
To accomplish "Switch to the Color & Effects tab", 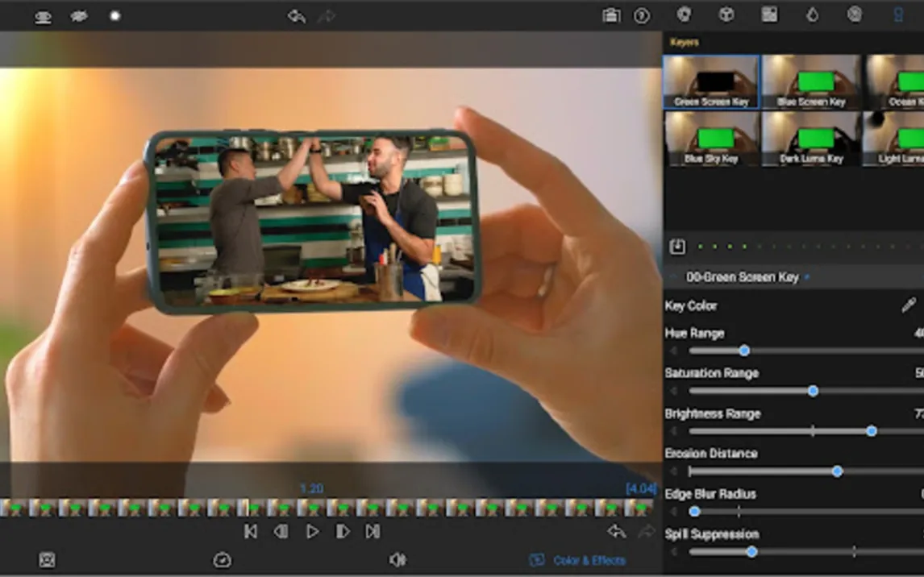I will 578,560.
